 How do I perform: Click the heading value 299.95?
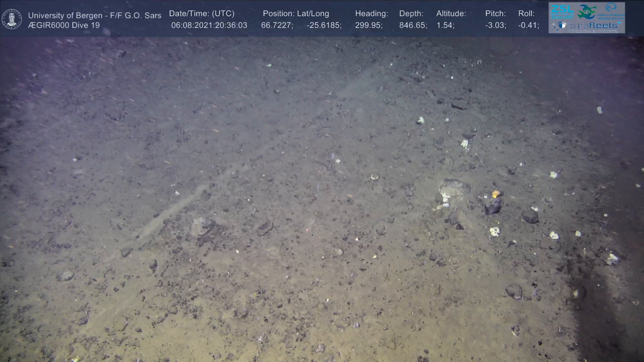(368, 25)
